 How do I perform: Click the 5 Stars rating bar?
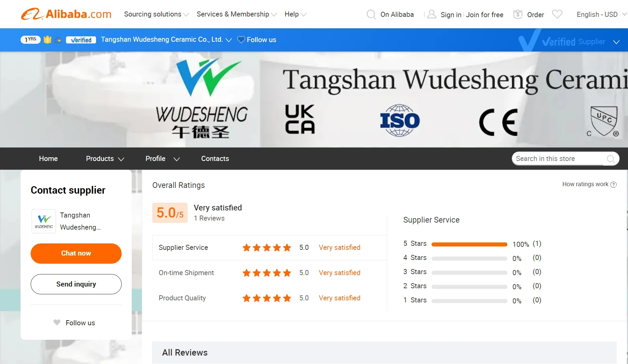469,244
